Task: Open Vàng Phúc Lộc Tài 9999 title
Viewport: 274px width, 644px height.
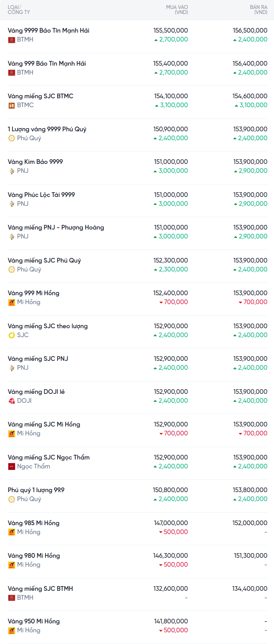Action: (x=41, y=195)
